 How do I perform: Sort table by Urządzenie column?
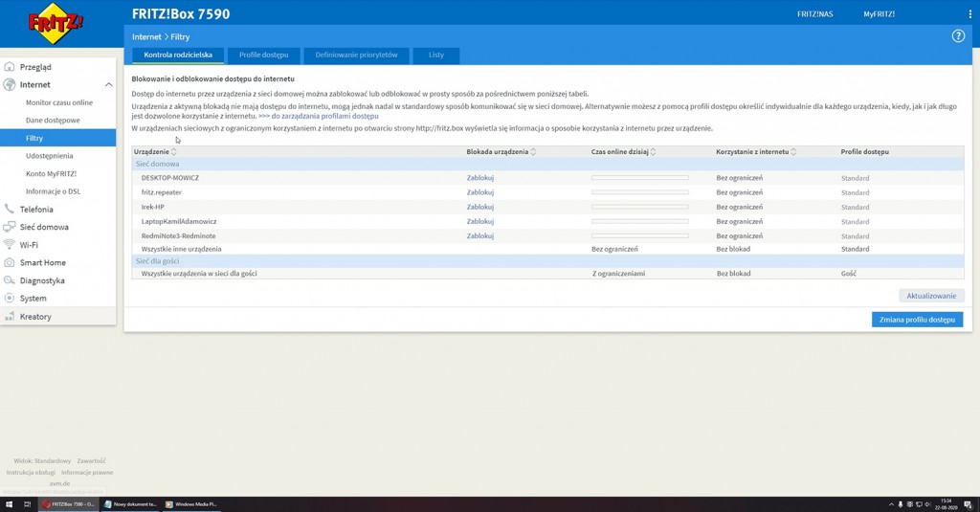point(173,152)
